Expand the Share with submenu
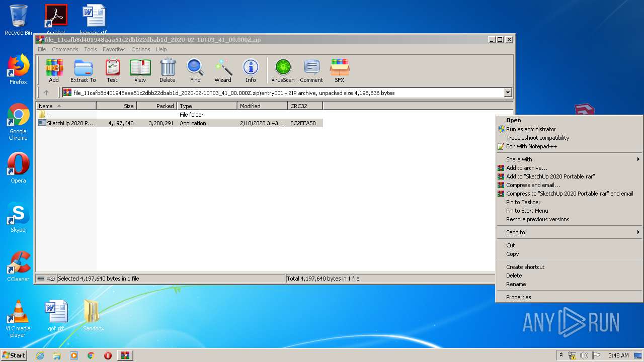The image size is (644, 362). (x=569, y=159)
